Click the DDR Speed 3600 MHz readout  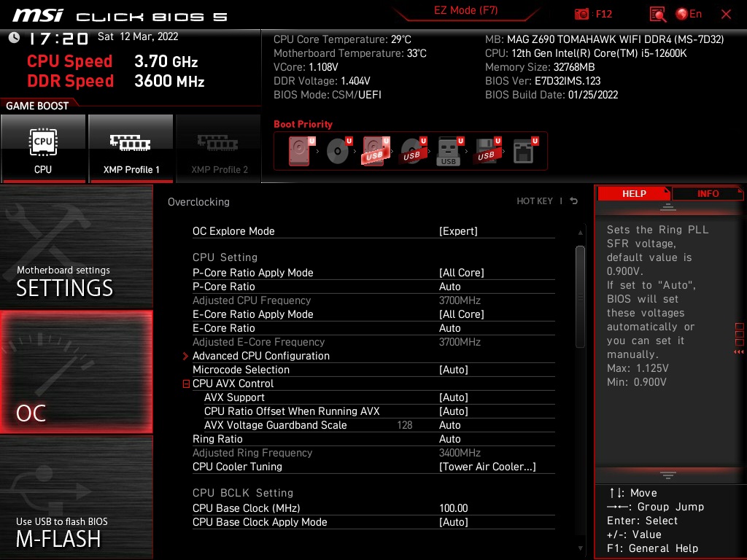(116, 81)
